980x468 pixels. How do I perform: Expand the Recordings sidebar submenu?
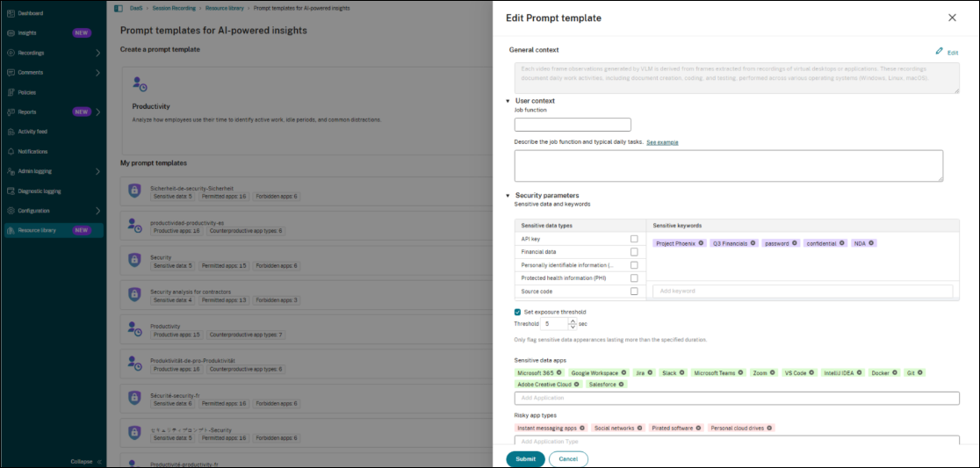pyautogui.click(x=97, y=53)
